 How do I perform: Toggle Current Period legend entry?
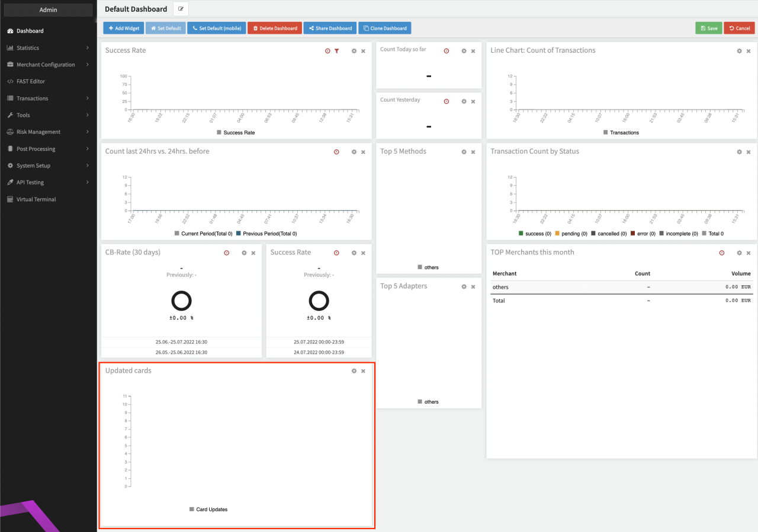[204, 234]
